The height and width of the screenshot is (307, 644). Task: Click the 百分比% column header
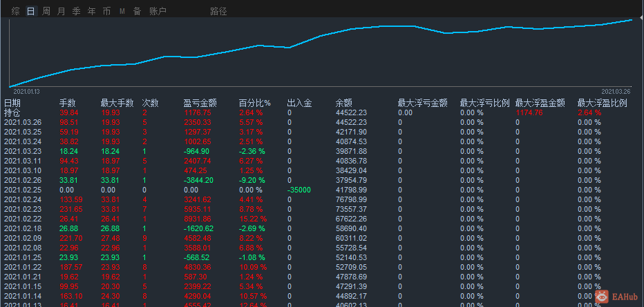point(255,103)
